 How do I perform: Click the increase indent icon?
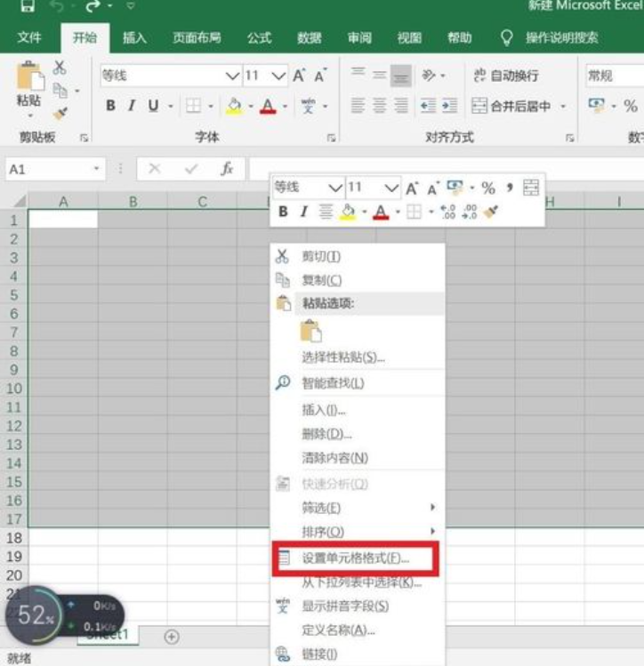pyautogui.click(x=449, y=105)
